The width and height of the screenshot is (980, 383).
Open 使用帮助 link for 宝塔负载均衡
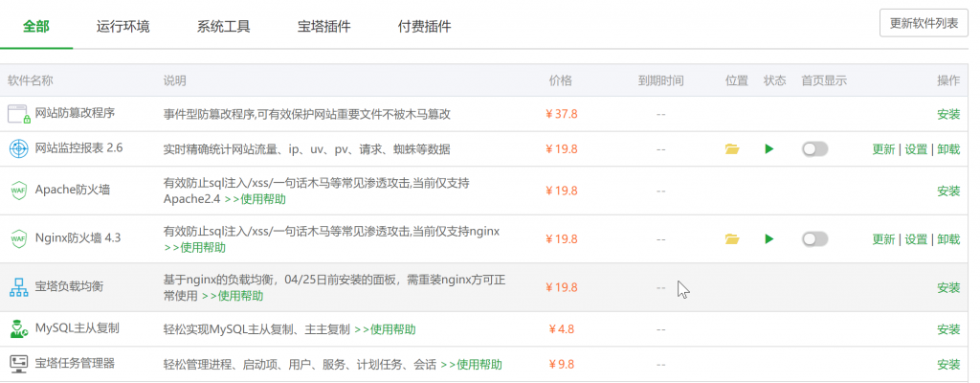(x=233, y=296)
